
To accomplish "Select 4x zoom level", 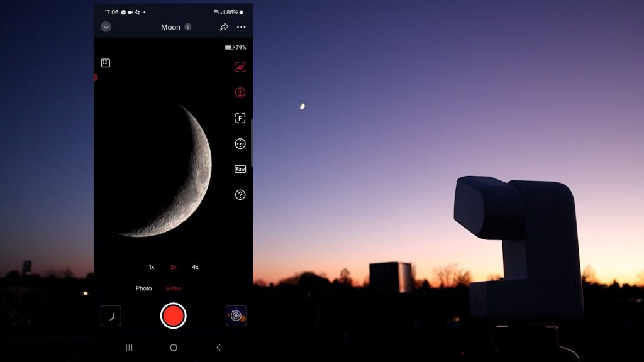I will (196, 267).
